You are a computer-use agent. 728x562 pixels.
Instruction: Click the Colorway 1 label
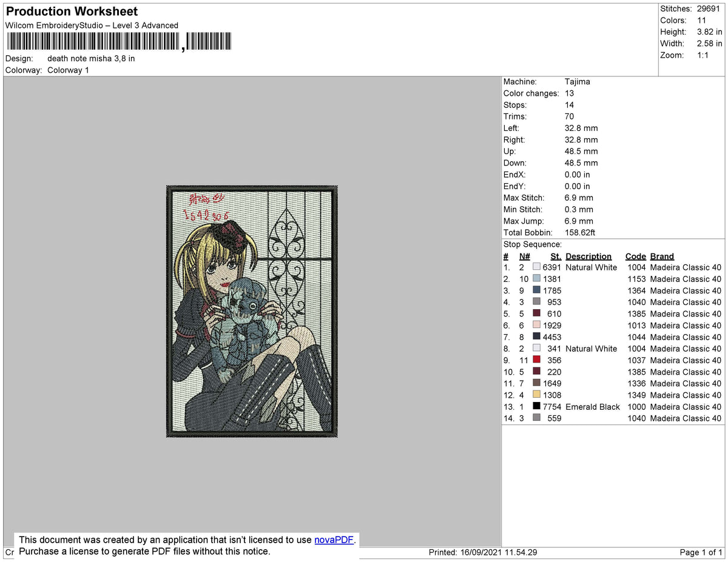[x=68, y=70]
